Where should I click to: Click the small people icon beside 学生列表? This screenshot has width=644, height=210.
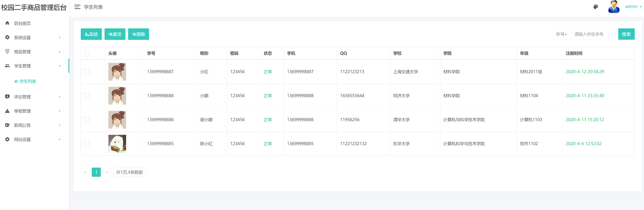coord(16,81)
